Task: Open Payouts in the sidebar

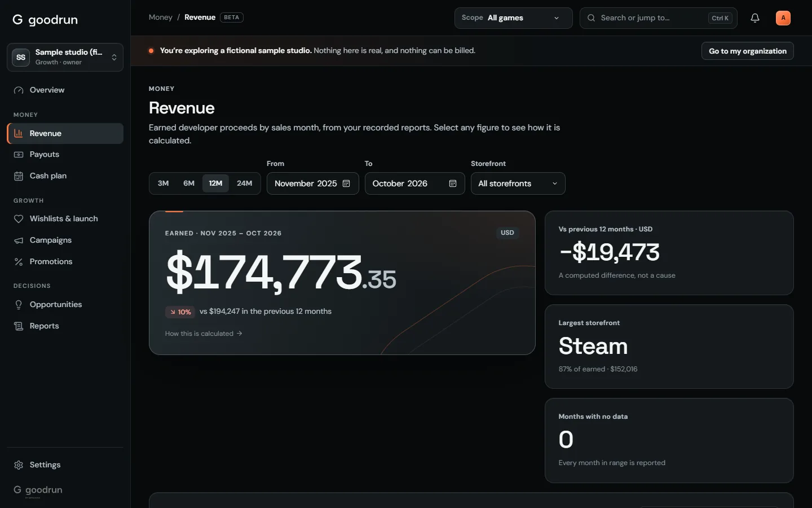Action: pyautogui.click(x=65, y=155)
